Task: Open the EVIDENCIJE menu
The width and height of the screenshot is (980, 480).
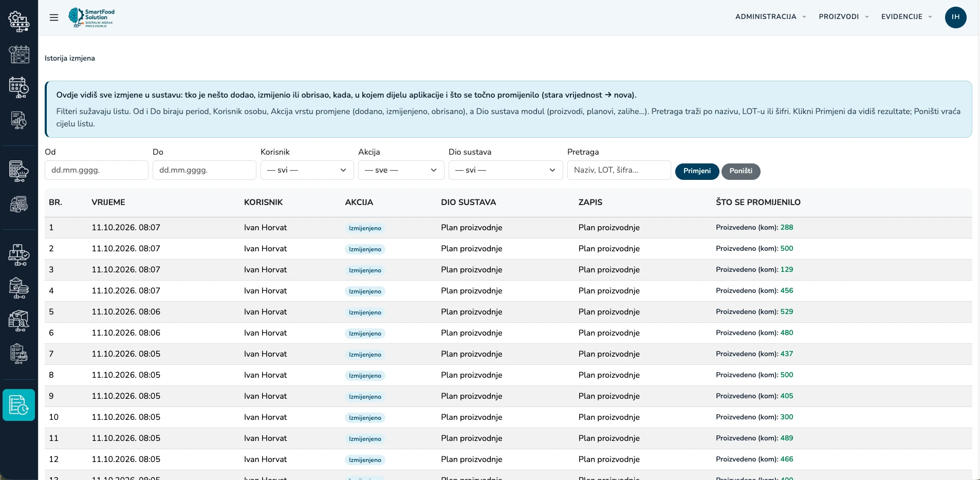Action: tap(907, 17)
